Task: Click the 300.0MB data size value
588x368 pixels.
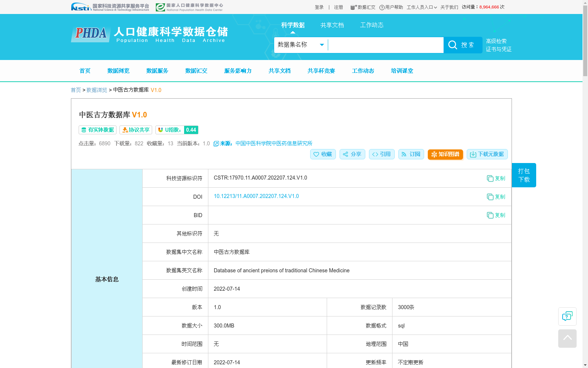Action: 224,326
